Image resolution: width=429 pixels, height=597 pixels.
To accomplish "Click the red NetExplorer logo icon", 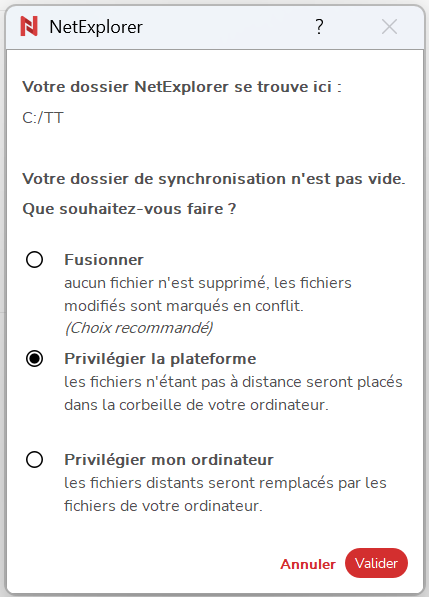I will point(29,26).
